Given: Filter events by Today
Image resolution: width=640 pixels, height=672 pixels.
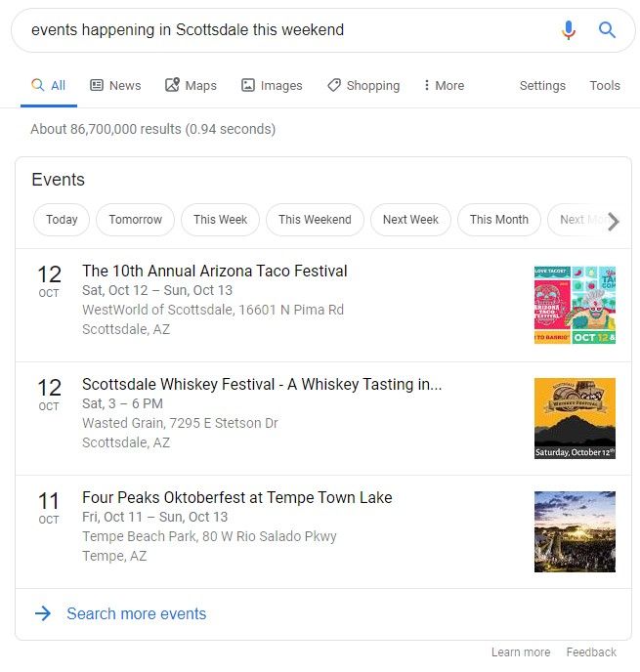Looking at the screenshot, I should (62, 220).
